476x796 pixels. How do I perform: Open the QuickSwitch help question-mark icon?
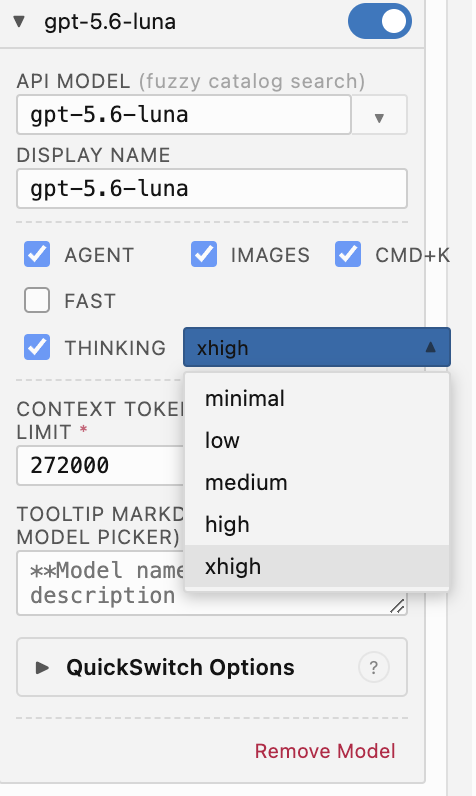point(373,668)
